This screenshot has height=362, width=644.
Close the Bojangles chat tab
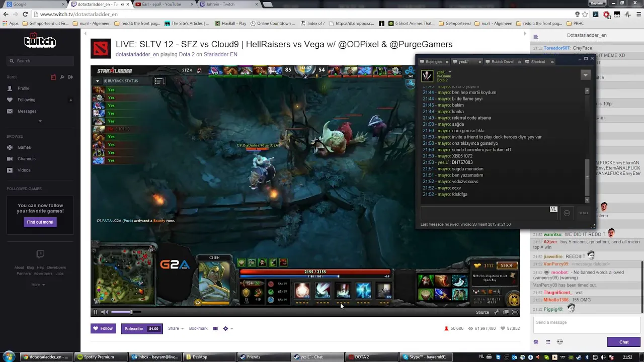click(x=447, y=62)
